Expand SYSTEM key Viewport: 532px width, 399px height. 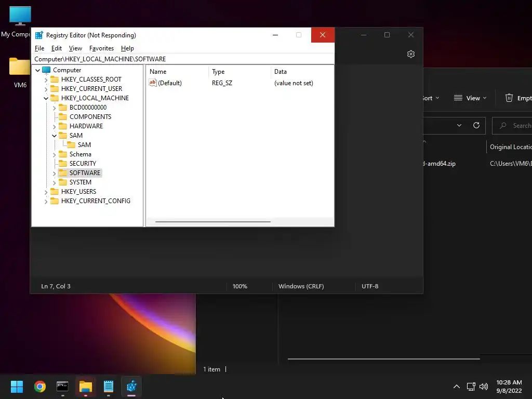pyautogui.click(x=54, y=182)
